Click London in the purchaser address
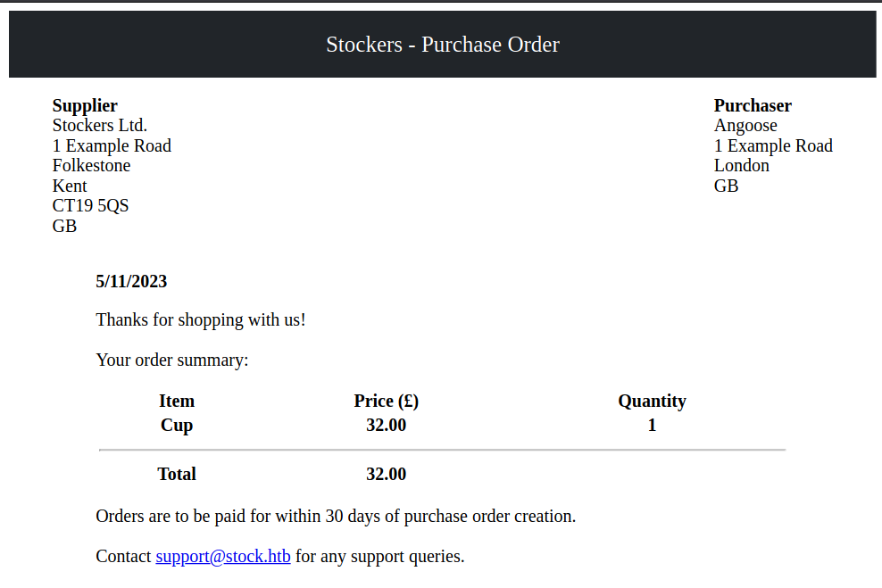This screenshot has height=588, width=882. (x=741, y=166)
